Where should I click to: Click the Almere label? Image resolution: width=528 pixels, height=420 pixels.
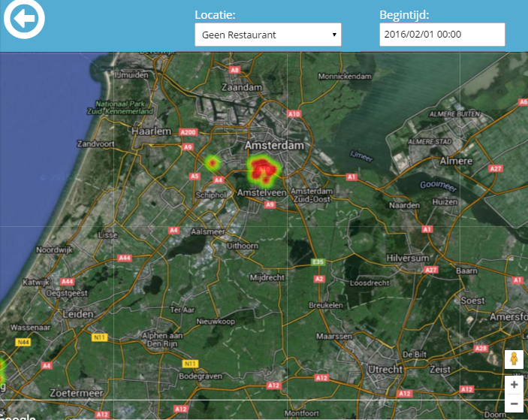457,161
